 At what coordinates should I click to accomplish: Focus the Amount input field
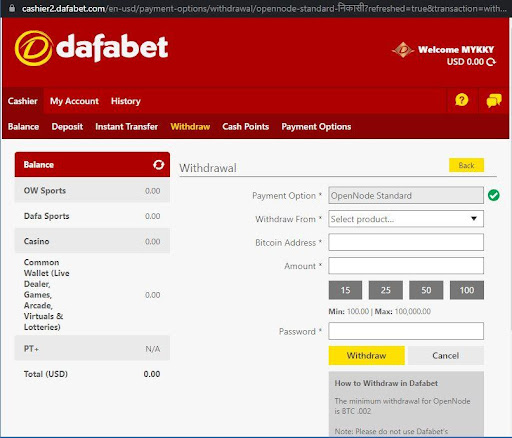406,266
